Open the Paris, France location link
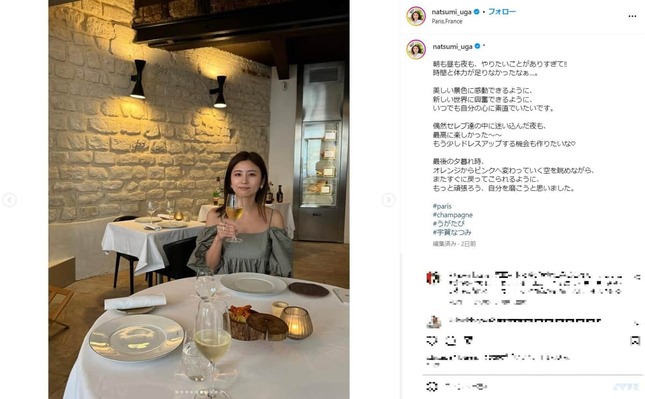645x399 pixels. pyautogui.click(x=447, y=21)
